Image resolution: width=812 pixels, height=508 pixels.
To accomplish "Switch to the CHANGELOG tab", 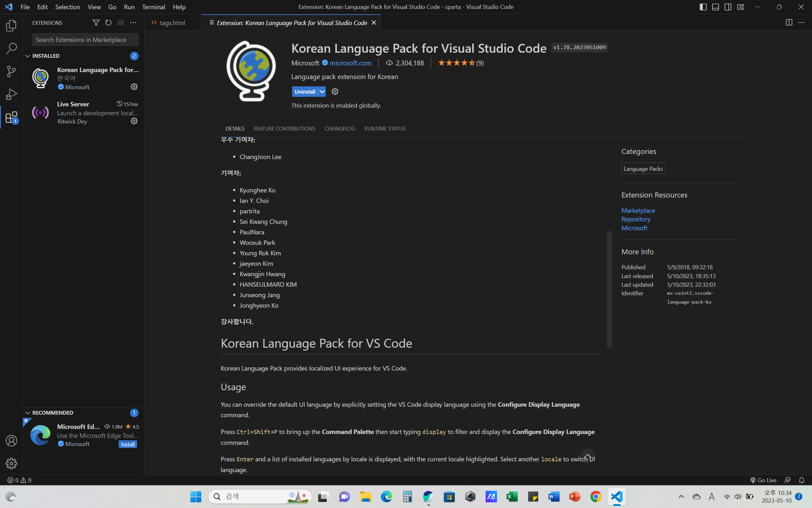I will point(340,128).
